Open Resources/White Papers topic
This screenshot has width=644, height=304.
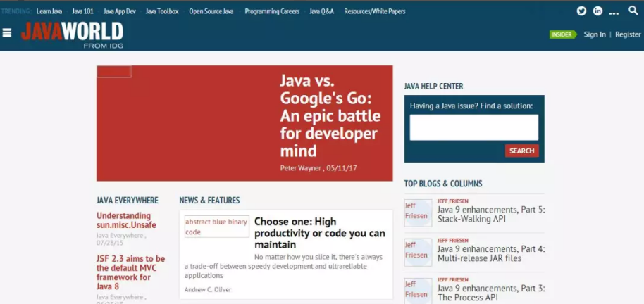pos(375,11)
